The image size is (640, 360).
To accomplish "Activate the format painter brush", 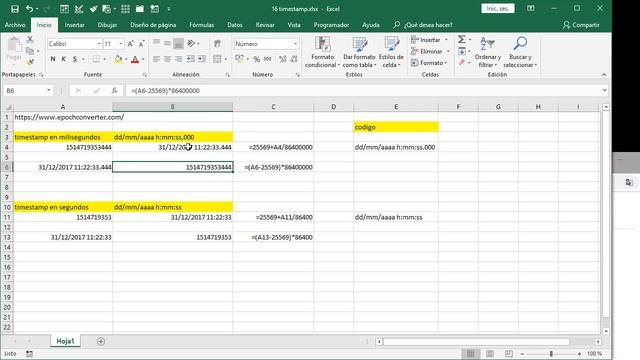I will click(x=30, y=62).
